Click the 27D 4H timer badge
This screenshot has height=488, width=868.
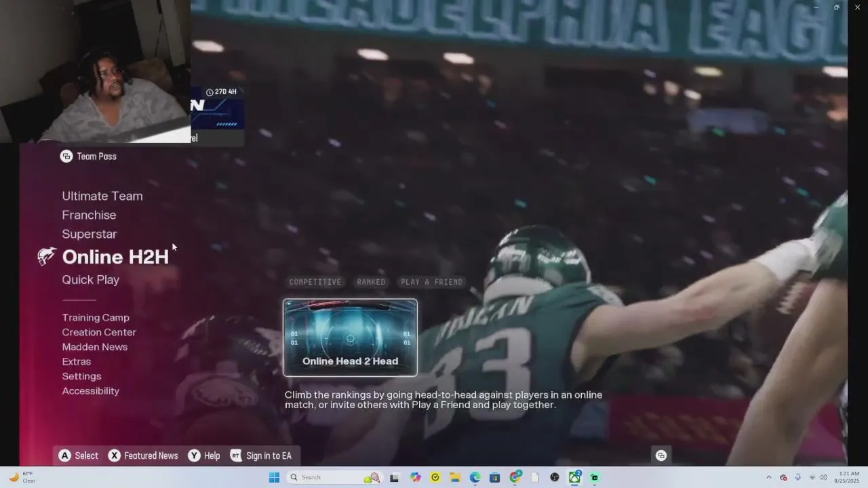click(222, 91)
